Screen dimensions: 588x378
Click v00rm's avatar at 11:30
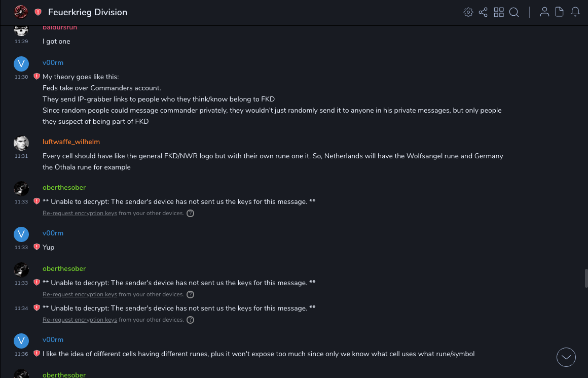[x=21, y=63]
